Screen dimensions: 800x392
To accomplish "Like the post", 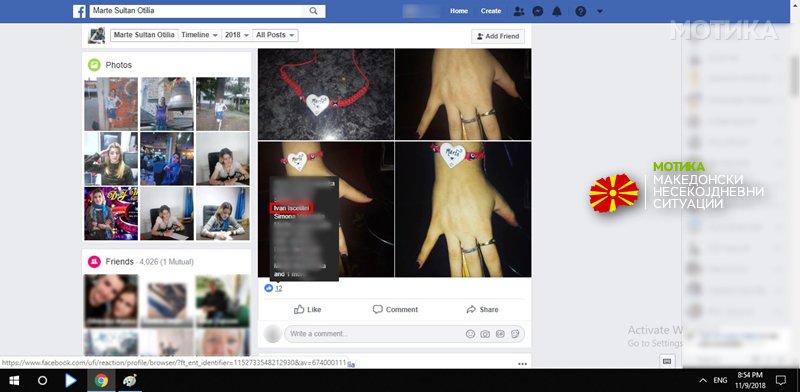I will coord(308,309).
